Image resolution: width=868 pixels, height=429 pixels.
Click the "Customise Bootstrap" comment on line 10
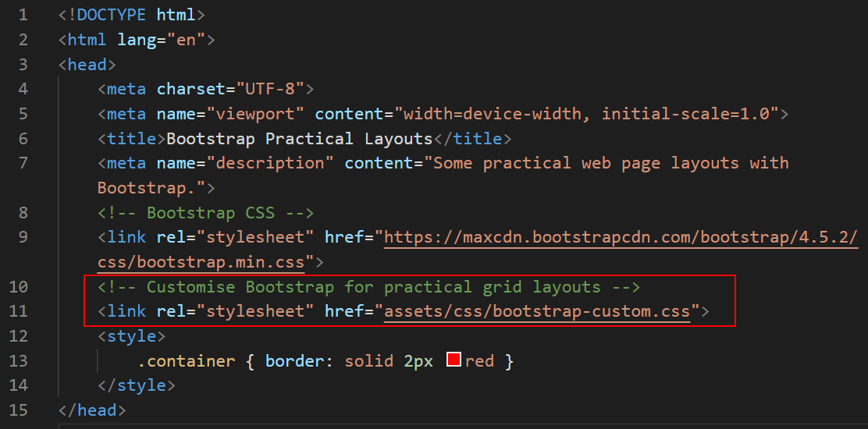(x=368, y=287)
